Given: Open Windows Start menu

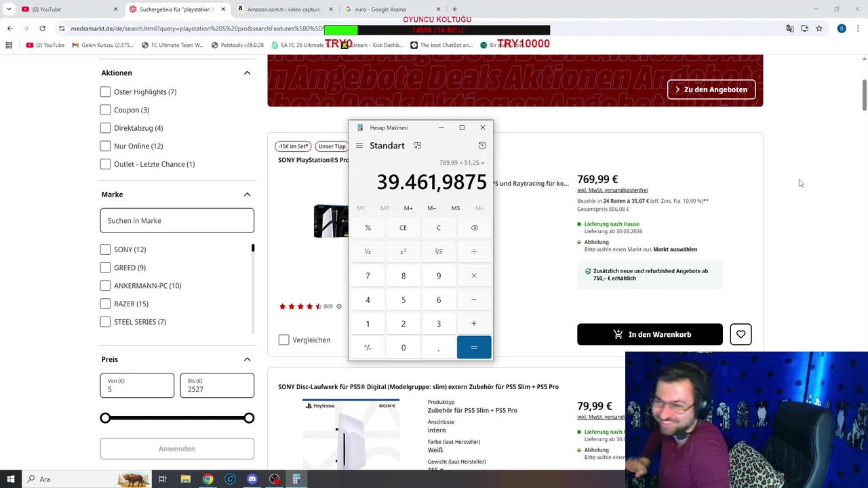Looking at the screenshot, I should 11,479.
